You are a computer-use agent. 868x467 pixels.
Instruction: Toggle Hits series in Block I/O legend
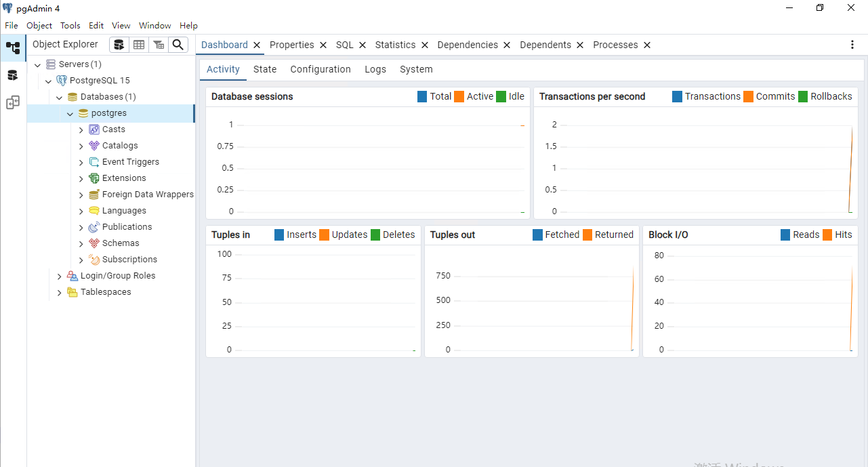[838, 235]
